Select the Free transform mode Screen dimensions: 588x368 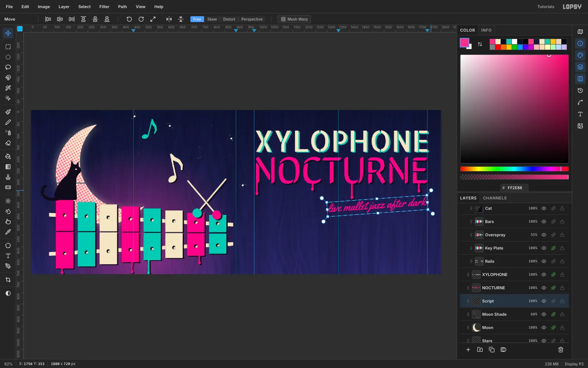(197, 19)
